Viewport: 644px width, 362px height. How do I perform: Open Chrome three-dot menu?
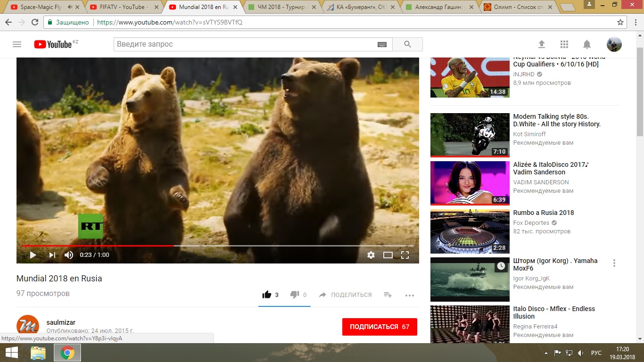635,22
